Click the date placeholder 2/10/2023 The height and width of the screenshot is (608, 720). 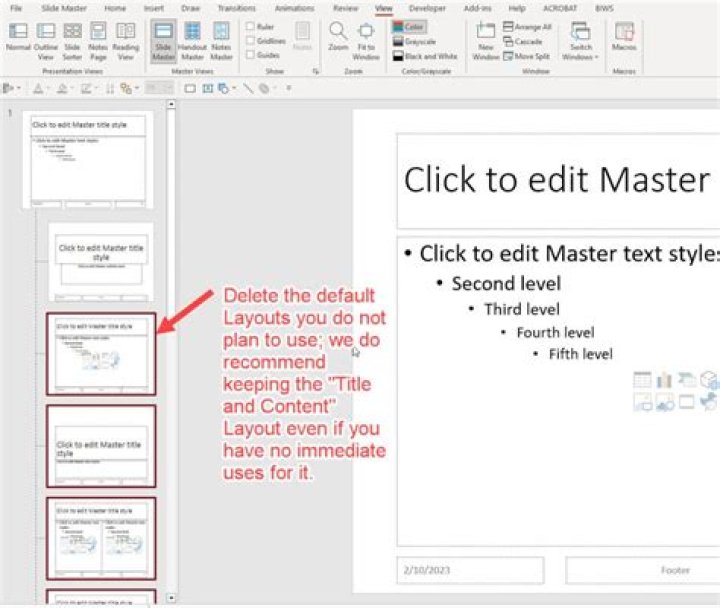470,570
